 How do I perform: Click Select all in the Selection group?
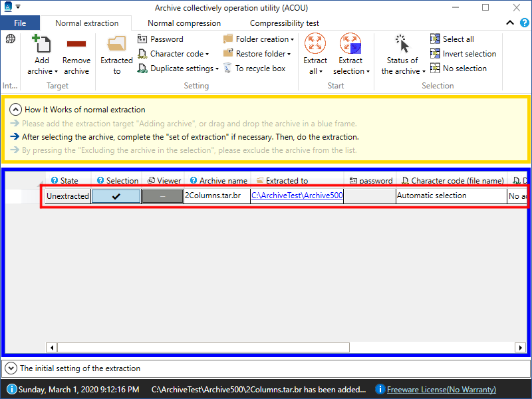click(x=452, y=39)
